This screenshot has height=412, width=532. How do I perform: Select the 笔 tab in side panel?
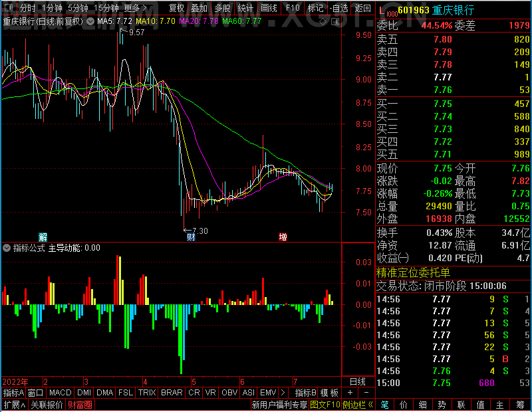click(385, 405)
